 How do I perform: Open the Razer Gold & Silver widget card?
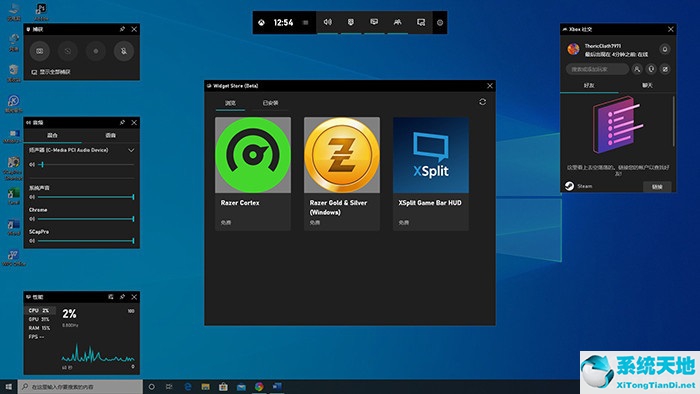342,174
